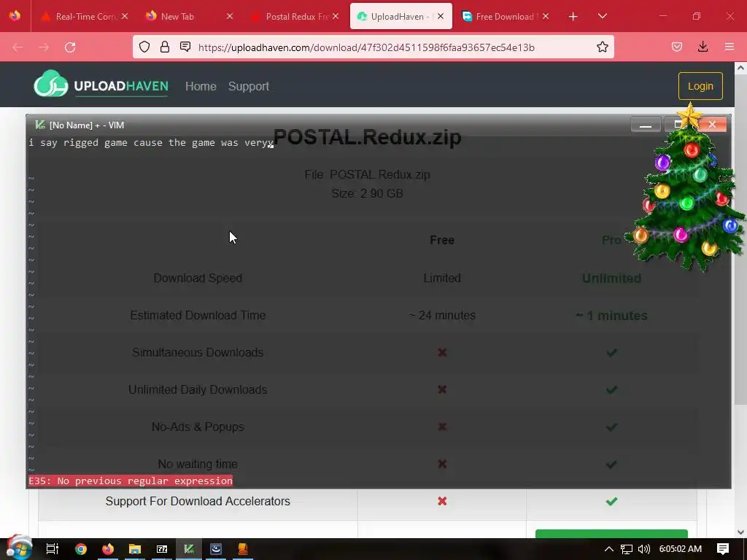The width and height of the screenshot is (747, 560).
Task: Open the tracking protection shield icon
Action: point(144,47)
